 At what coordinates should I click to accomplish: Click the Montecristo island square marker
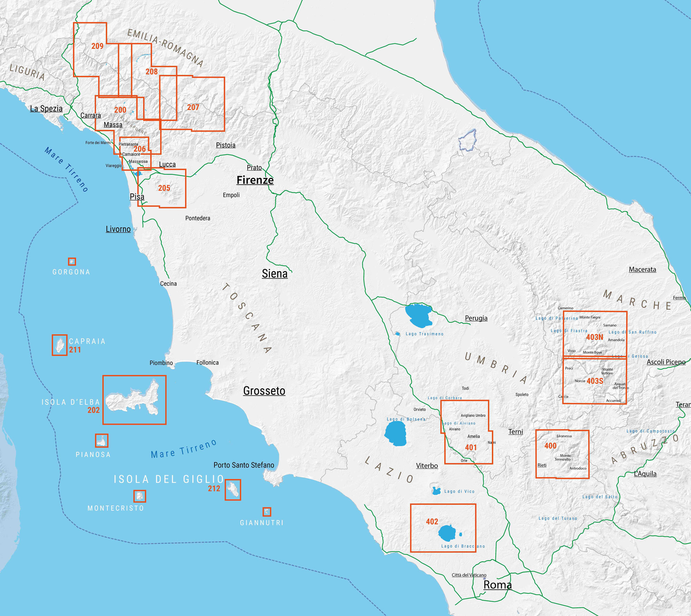pos(140,496)
